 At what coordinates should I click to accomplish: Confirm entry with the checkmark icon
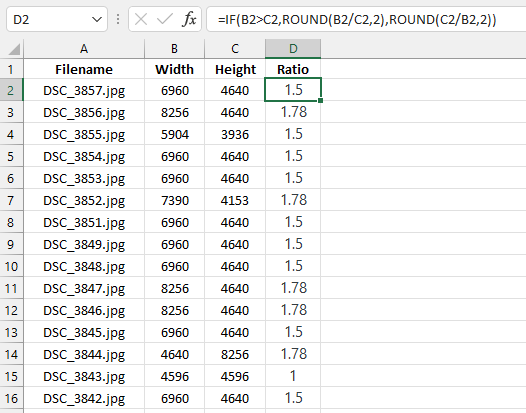tap(165, 19)
